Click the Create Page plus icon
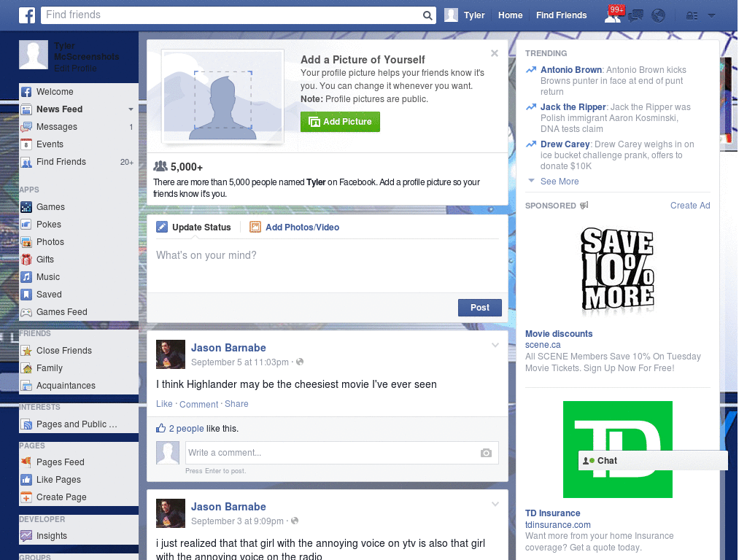This screenshot has height=560, width=747. 26,497
